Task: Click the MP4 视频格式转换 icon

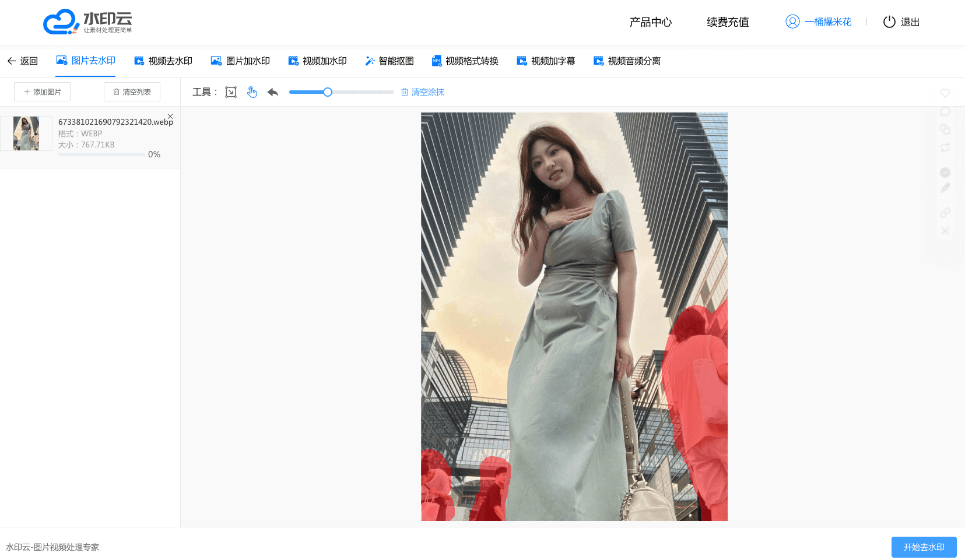Action: pos(437,61)
